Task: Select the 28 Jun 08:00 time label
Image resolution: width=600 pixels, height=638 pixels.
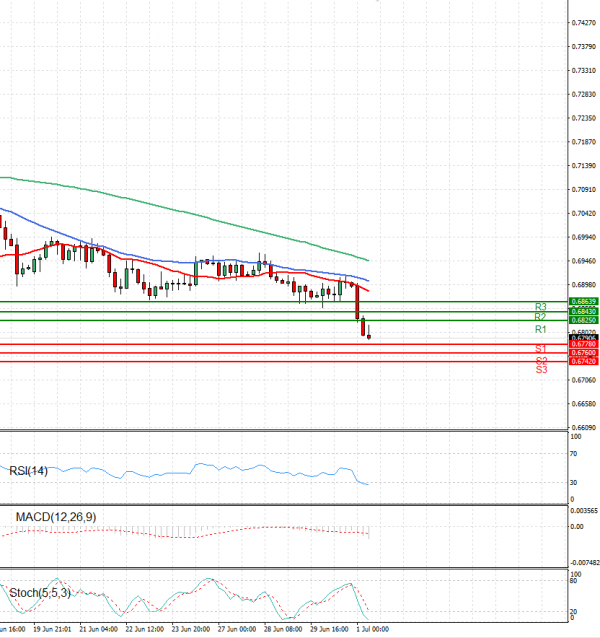Action: point(283,629)
